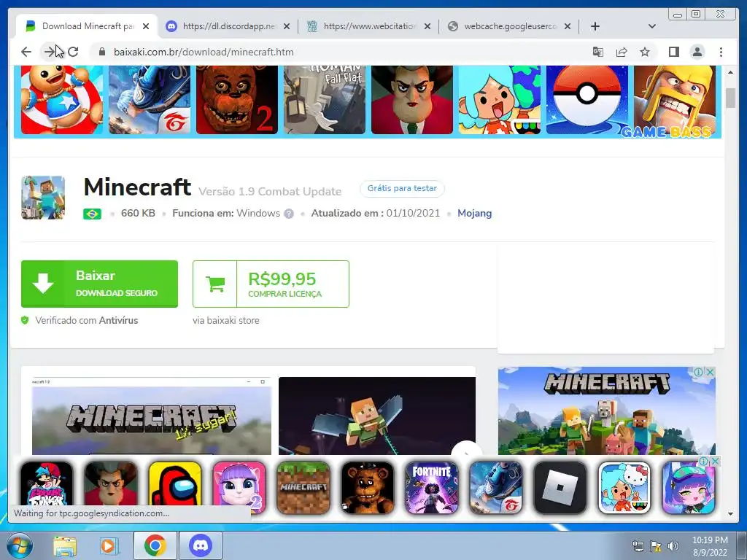
Task: Open ad info icon on Minecraft ad
Action: point(698,372)
